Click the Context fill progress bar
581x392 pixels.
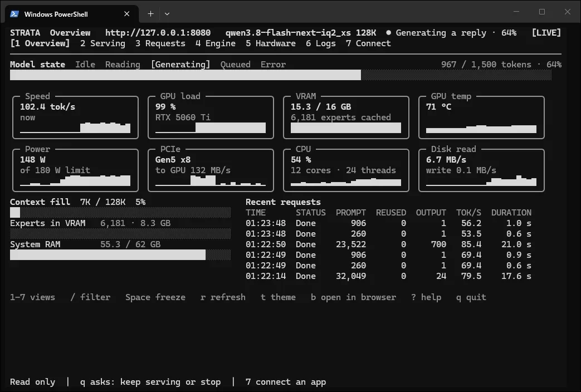[x=120, y=213]
